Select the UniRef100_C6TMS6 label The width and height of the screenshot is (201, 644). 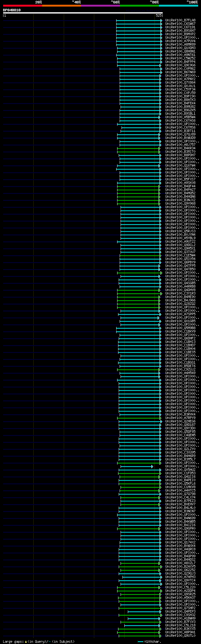pos(180,127)
